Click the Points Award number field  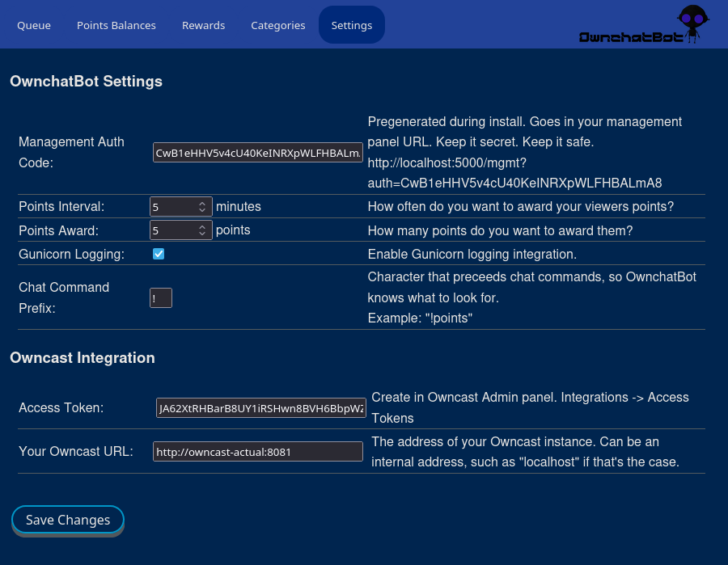[x=181, y=230]
